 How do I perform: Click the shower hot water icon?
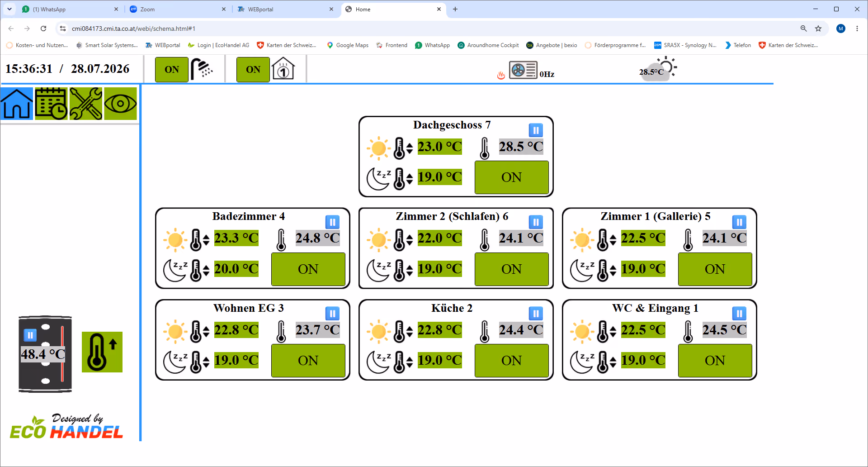coord(202,69)
